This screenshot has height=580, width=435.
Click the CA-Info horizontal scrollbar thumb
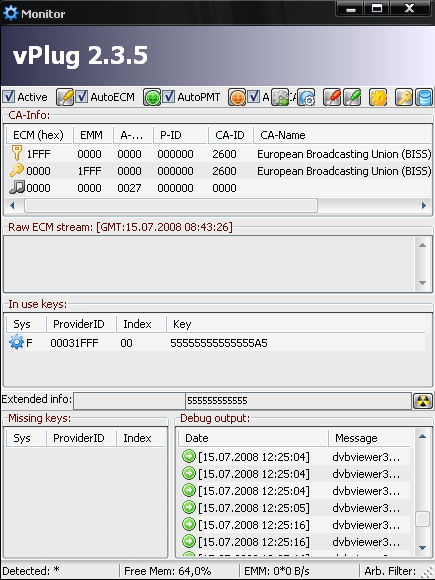[171, 205]
